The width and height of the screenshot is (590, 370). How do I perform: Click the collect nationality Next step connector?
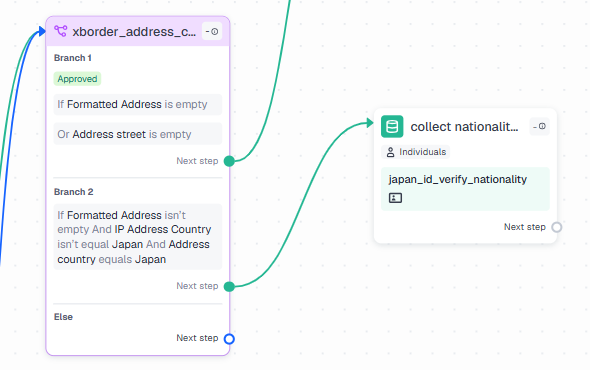(x=557, y=227)
